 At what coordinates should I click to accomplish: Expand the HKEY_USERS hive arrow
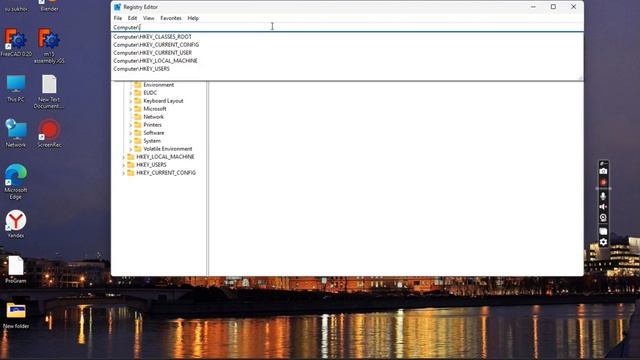[x=123, y=165]
